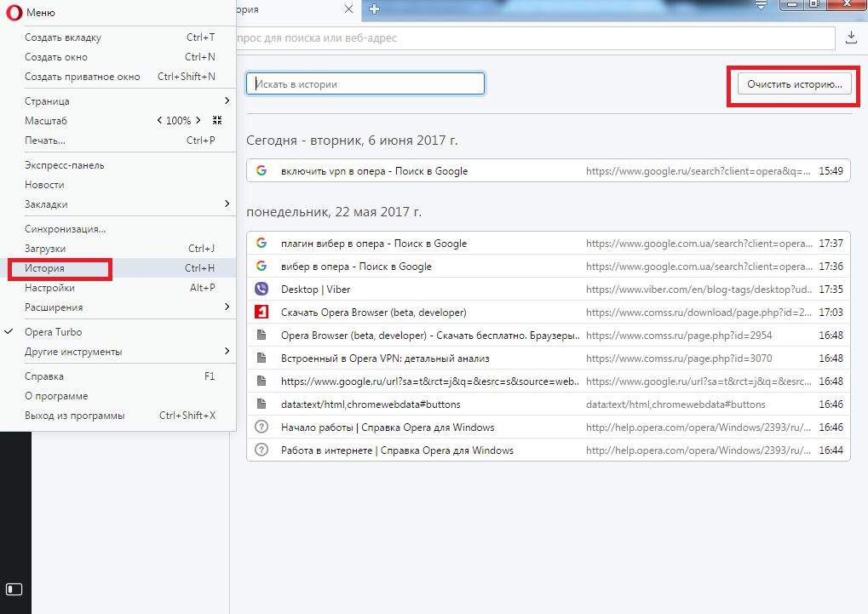
Task: Expand the Закладки submenu
Action: click(227, 204)
